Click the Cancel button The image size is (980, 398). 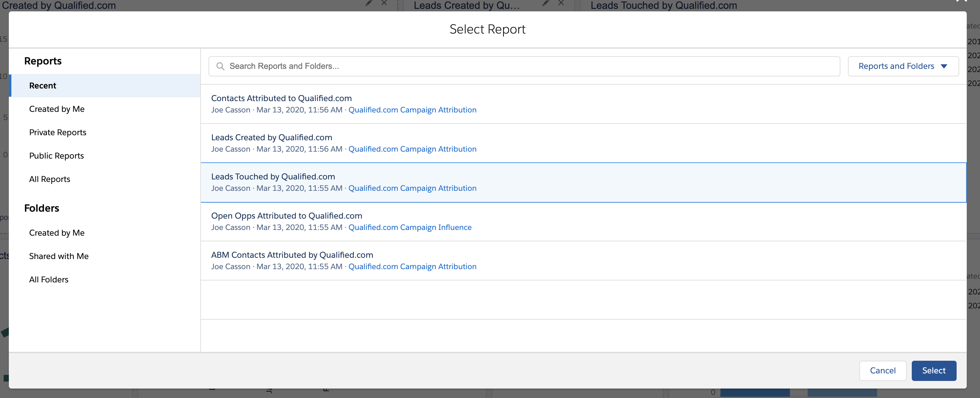pyautogui.click(x=883, y=371)
